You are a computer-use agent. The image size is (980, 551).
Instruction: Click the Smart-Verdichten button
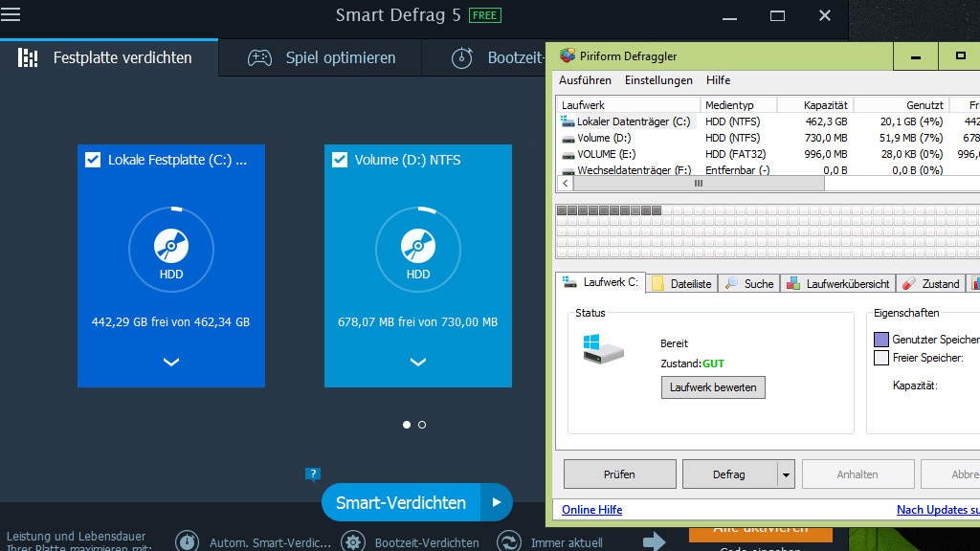pos(401,502)
